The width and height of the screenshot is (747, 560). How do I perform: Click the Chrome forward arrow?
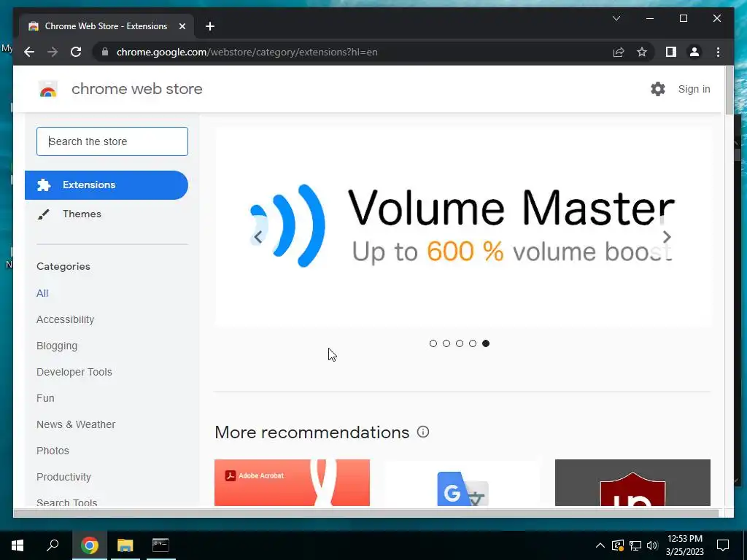(53, 52)
